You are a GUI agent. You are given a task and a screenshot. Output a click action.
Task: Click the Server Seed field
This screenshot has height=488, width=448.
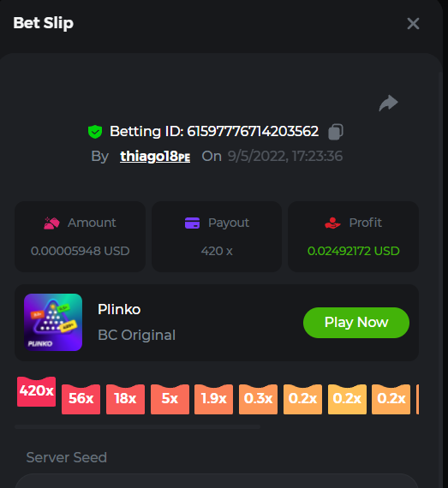(x=217, y=481)
